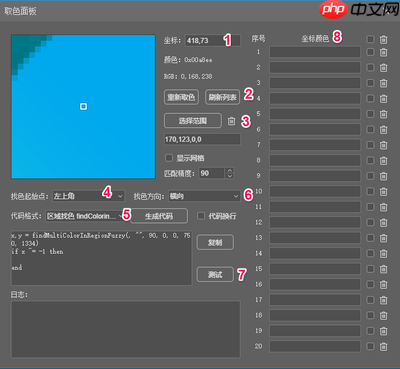Viewport: 400px width, 369px height.
Task: Click trash icon for row 8
Action: [383, 161]
